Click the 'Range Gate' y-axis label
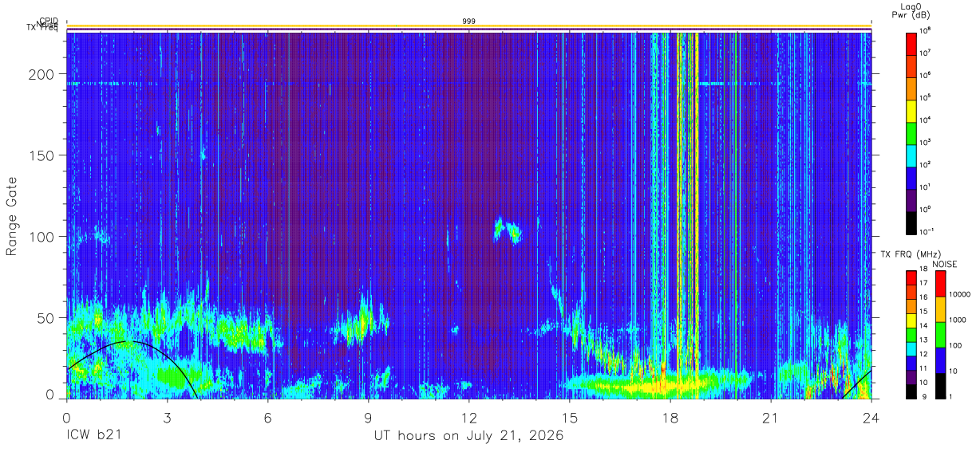The image size is (980, 452). (x=12, y=215)
